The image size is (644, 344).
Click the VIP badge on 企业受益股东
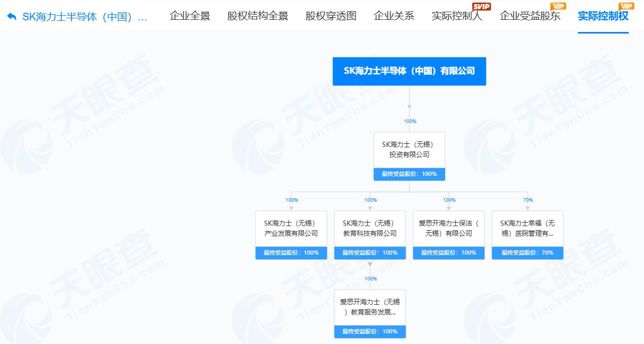(x=559, y=6)
